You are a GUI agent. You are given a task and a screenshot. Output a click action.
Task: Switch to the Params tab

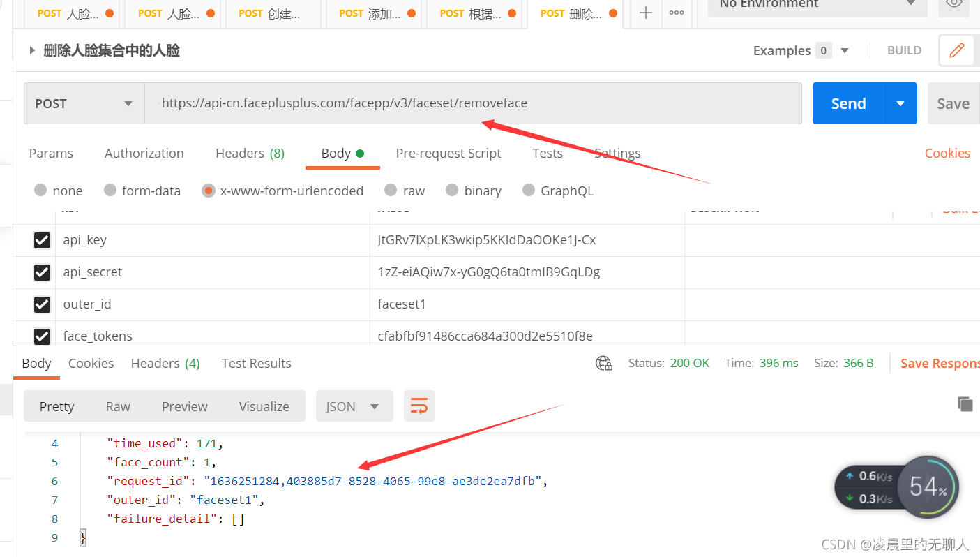pos(51,154)
